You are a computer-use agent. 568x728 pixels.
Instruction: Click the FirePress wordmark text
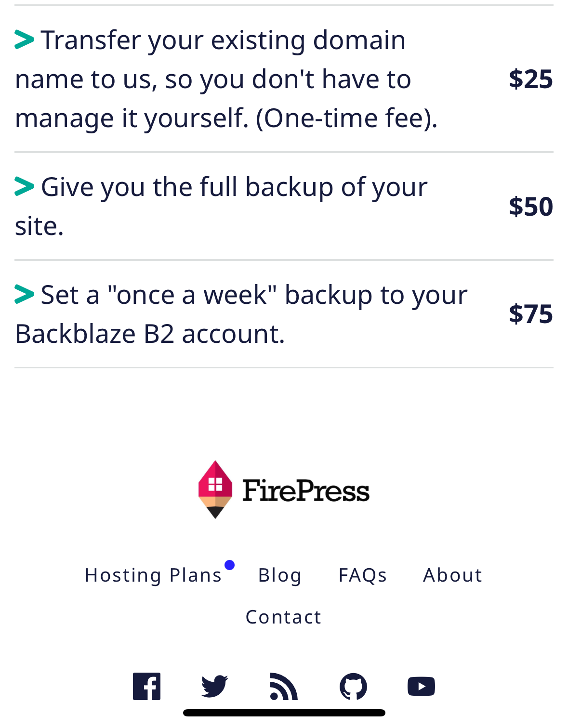[306, 491]
